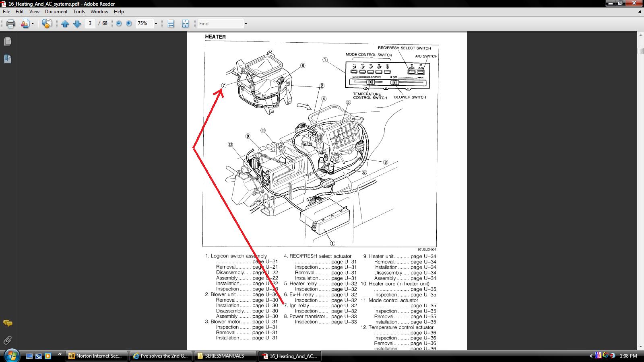The image size is (644, 362).
Task: Click the Adobe online services globe icon
Action: [x=47, y=24]
